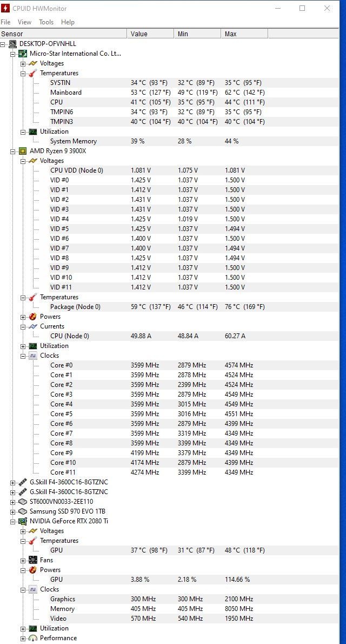Viewport: 346px width, 644px height.
Task: Select the Core #2 clock row
Action: [194, 385]
